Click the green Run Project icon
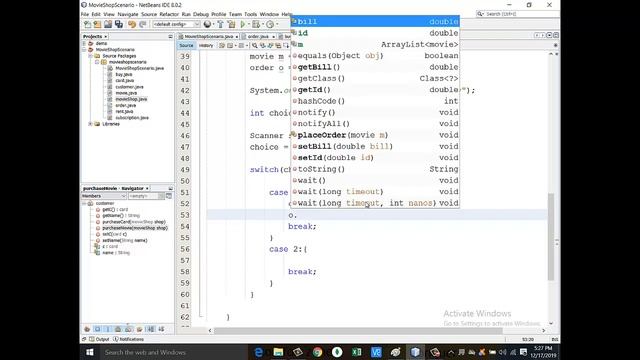The width and height of the screenshot is (640, 360). tap(243, 24)
